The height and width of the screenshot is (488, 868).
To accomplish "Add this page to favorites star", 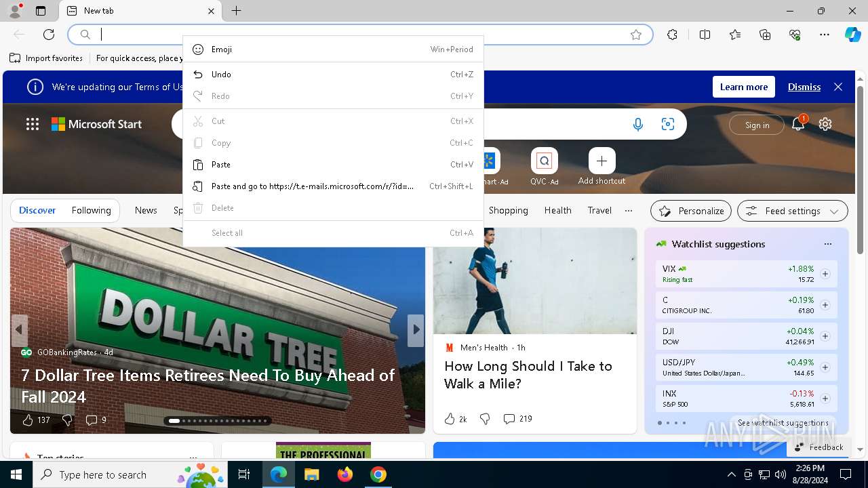I will pos(636,35).
